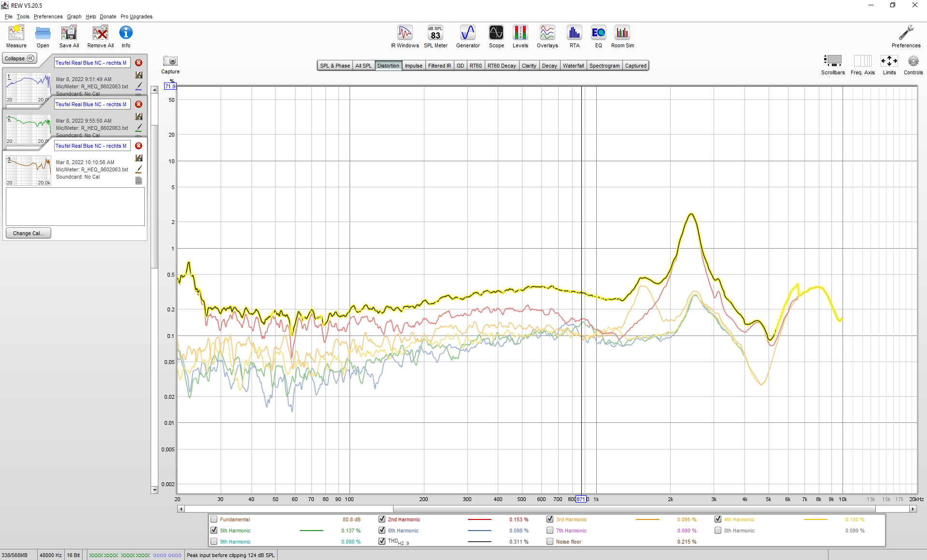Open the RTA analyzer
This screenshot has height=560, width=927.
[x=574, y=37]
